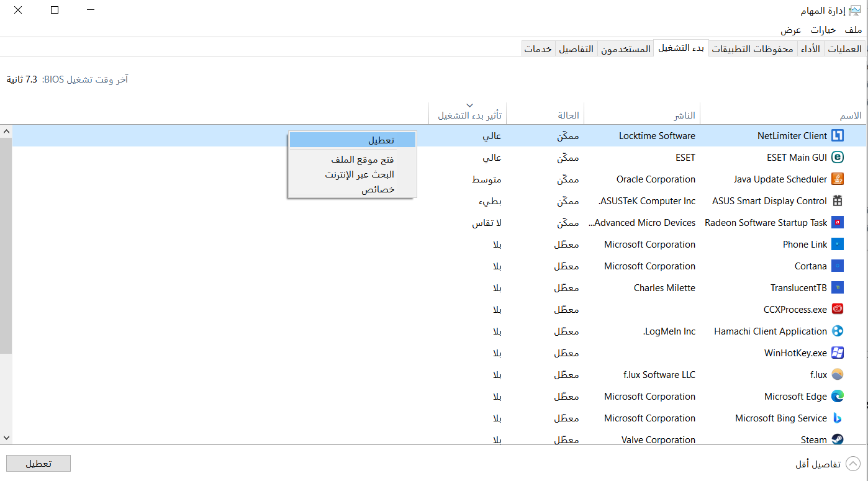Click the scrollbar up arrow
Screen dimensions: 868x481
click(6, 132)
